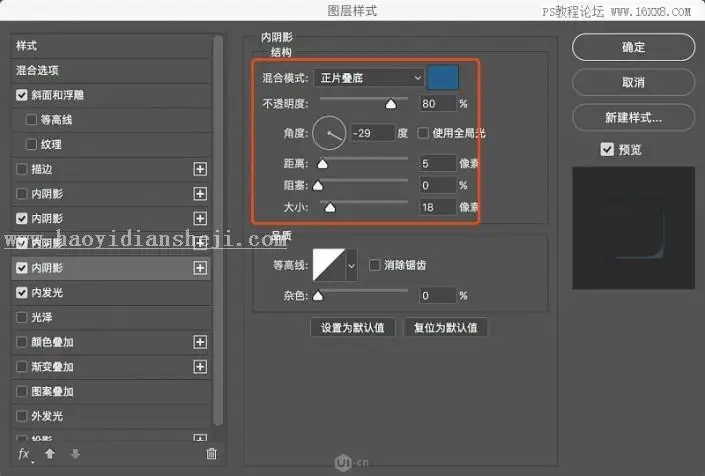Click the plus icon on the unchecked 内阴影 row
This screenshot has height=476, width=705.
click(200, 194)
